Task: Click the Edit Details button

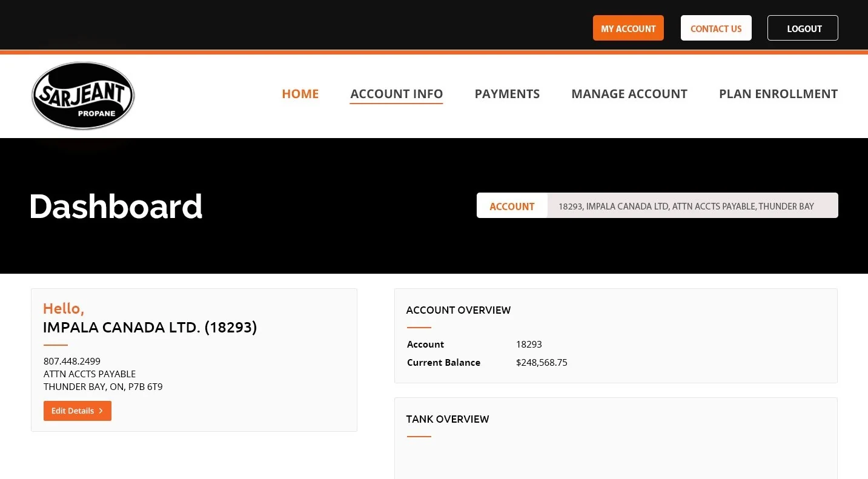Action: point(78,411)
